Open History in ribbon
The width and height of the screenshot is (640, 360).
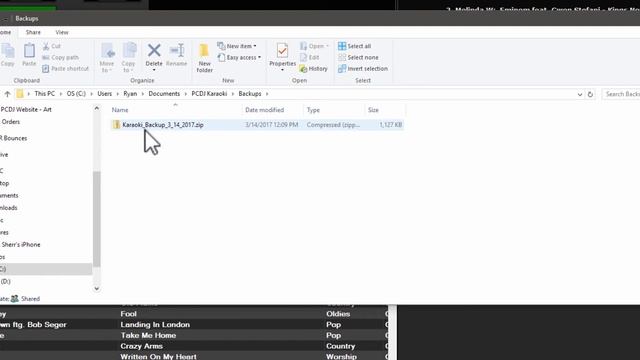pyautogui.click(x=313, y=69)
